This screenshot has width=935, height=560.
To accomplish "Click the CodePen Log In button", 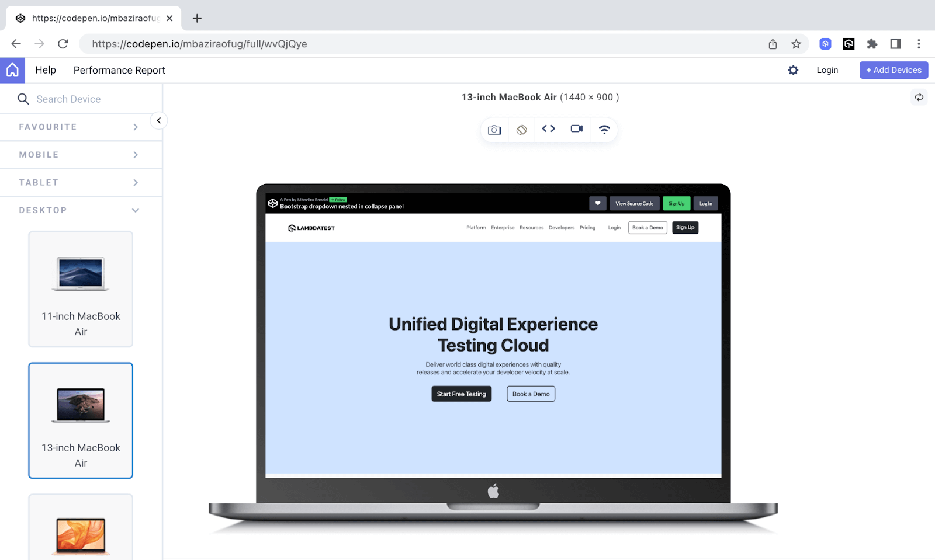I will tap(706, 203).
